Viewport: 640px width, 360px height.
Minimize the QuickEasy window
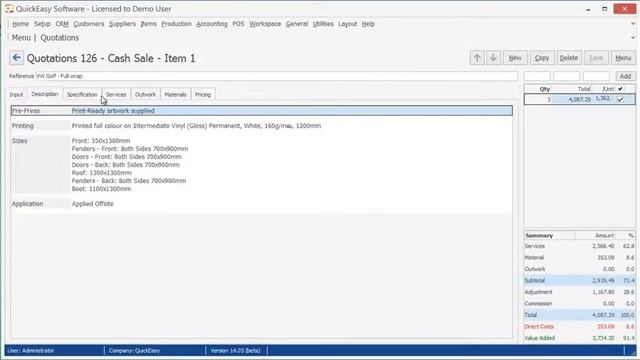(588, 9)
